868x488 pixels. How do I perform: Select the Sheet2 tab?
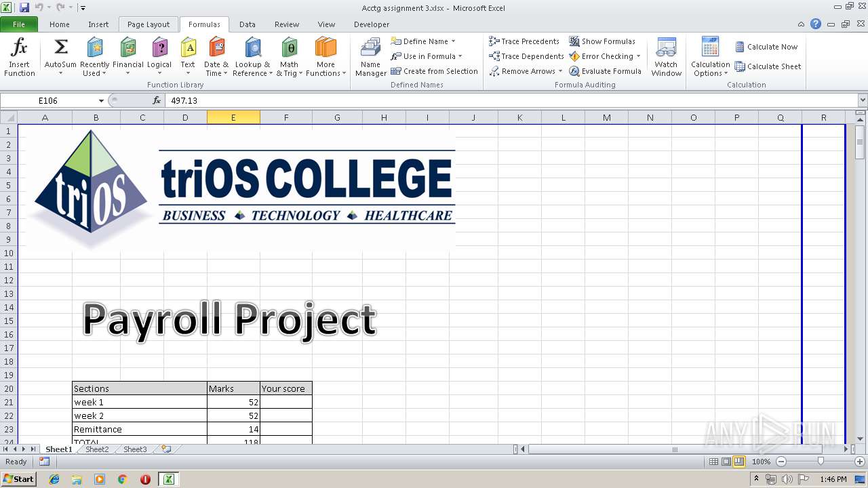(96, 449)
